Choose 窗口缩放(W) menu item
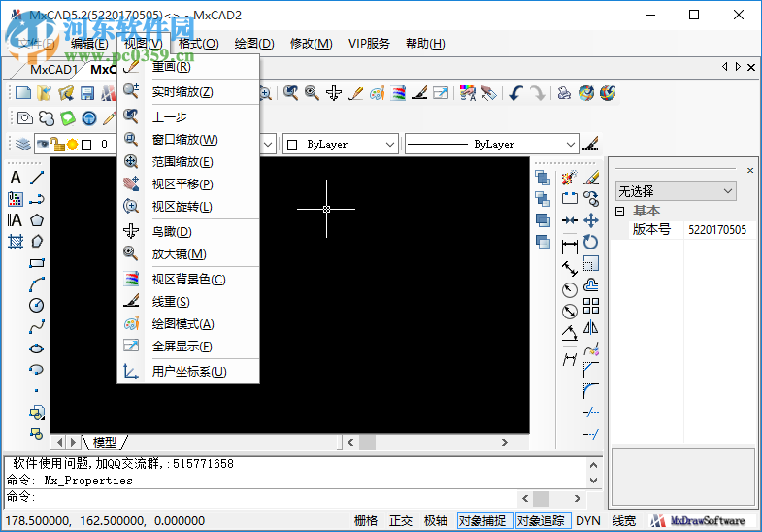This screenshot has width=762, height=532. coord(188,140)
